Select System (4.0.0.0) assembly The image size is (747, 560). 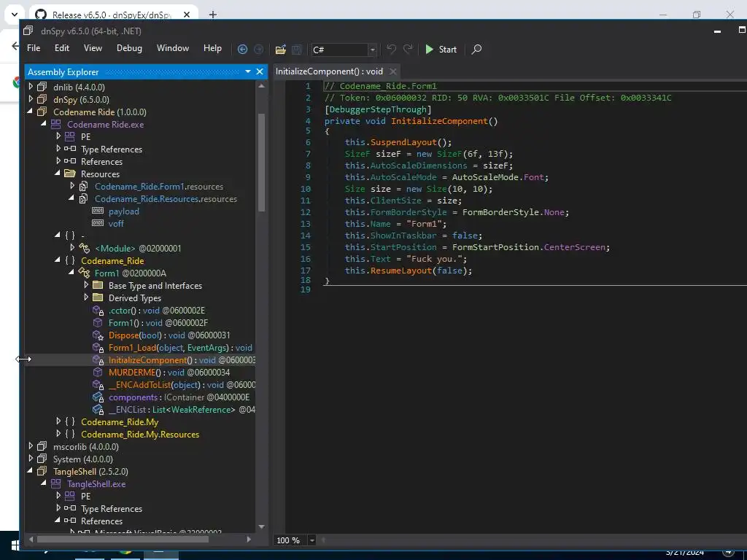point(83,459)
